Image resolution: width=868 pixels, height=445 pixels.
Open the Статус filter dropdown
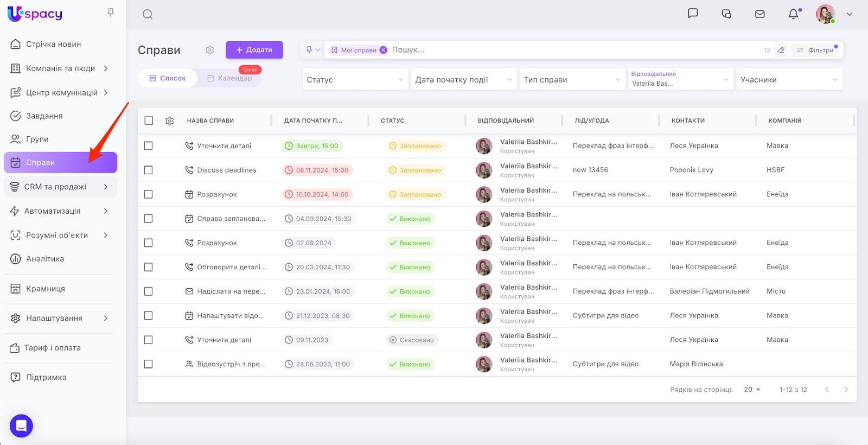click(x=355, y=80)
